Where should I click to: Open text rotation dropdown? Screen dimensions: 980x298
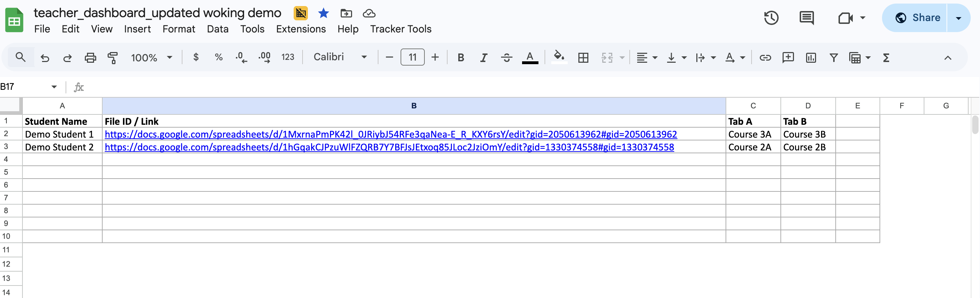pyautogui.click(x=735, y=58)
